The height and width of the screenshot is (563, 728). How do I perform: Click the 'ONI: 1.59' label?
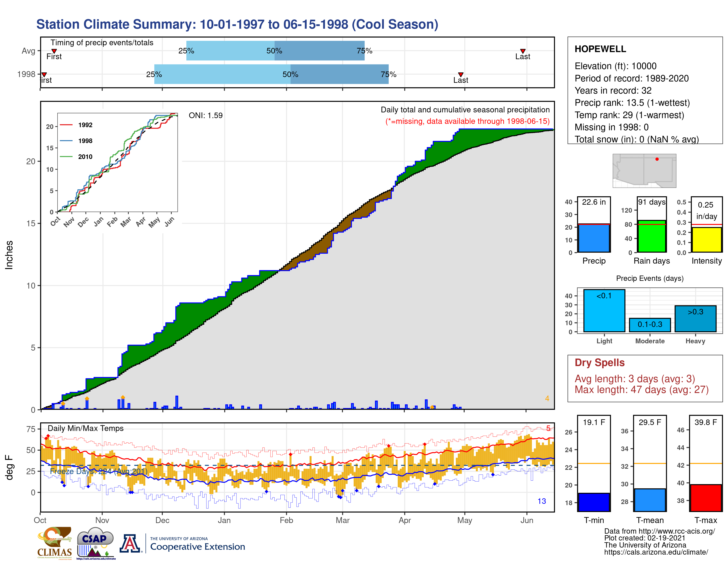[x=206, y=115]
